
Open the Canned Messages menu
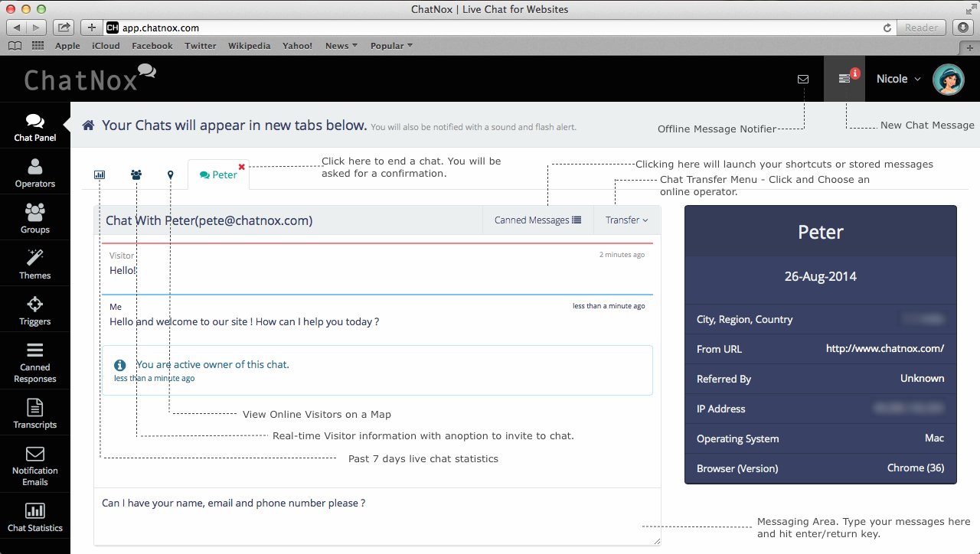(x=537, y=220)
